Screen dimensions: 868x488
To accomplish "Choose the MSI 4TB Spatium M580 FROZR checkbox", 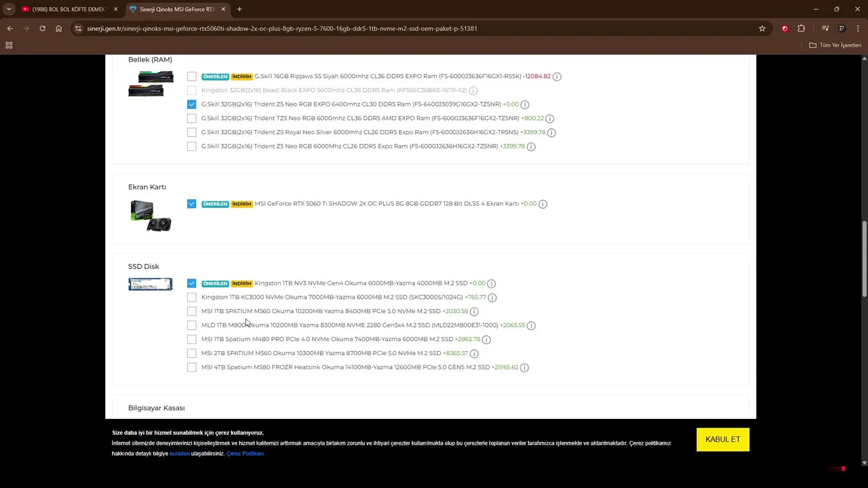I will click(192, 367).
